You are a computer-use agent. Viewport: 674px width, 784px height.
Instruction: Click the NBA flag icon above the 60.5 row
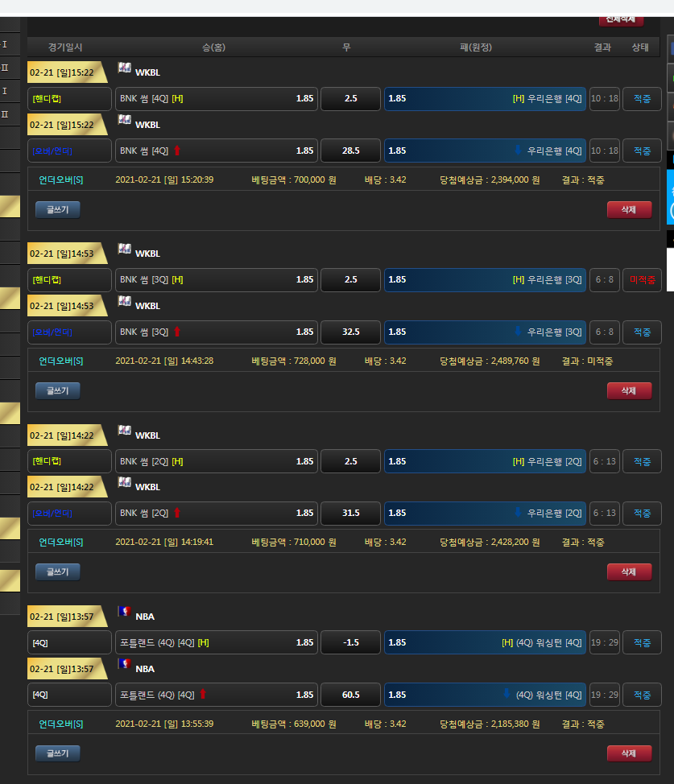click(x=124, y=663)
